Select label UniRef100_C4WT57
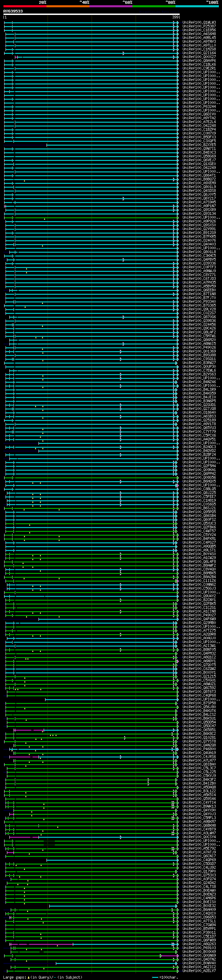222x980 pixels. (199, 531)
